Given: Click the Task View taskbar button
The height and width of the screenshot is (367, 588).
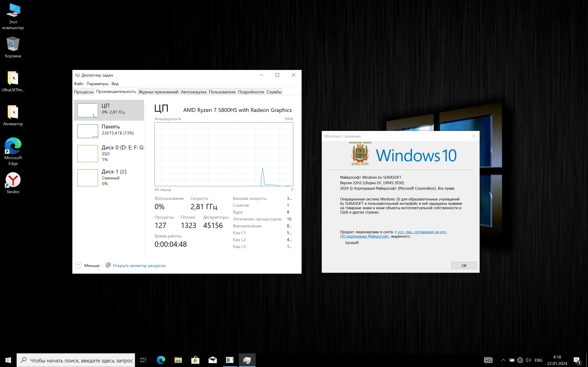Looking at the screenshot, I should click(x=143, y=360).
